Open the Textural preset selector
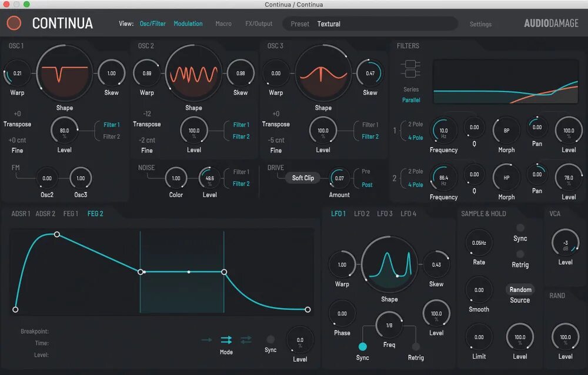This screenshot has height=375, width=588. [370, 24]
